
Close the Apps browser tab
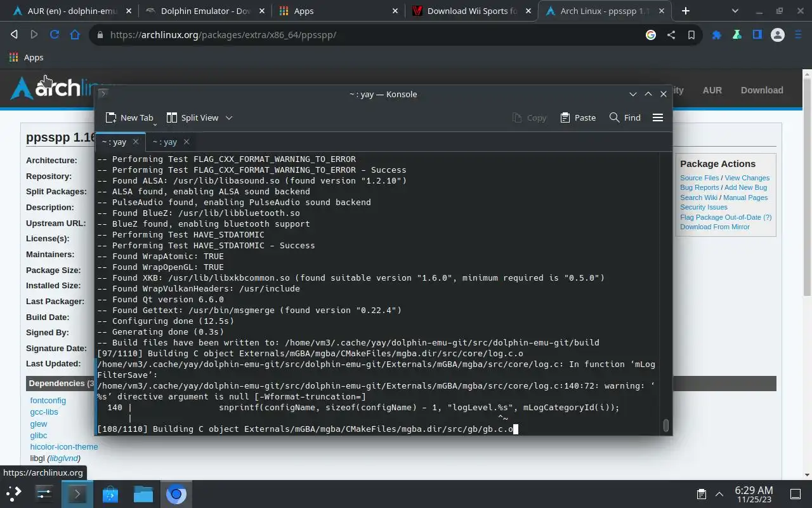tap(395, 11)
